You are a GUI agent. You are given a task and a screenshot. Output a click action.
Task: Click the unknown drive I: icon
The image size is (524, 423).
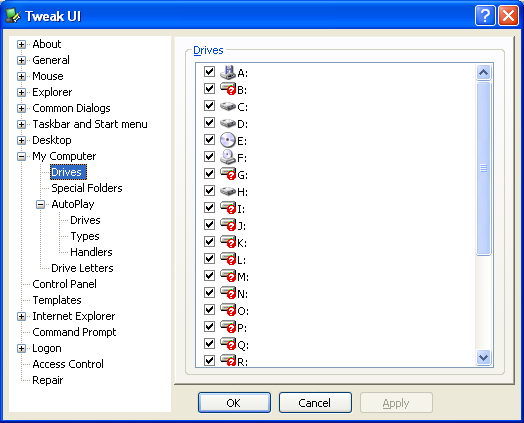pos(228,208)
